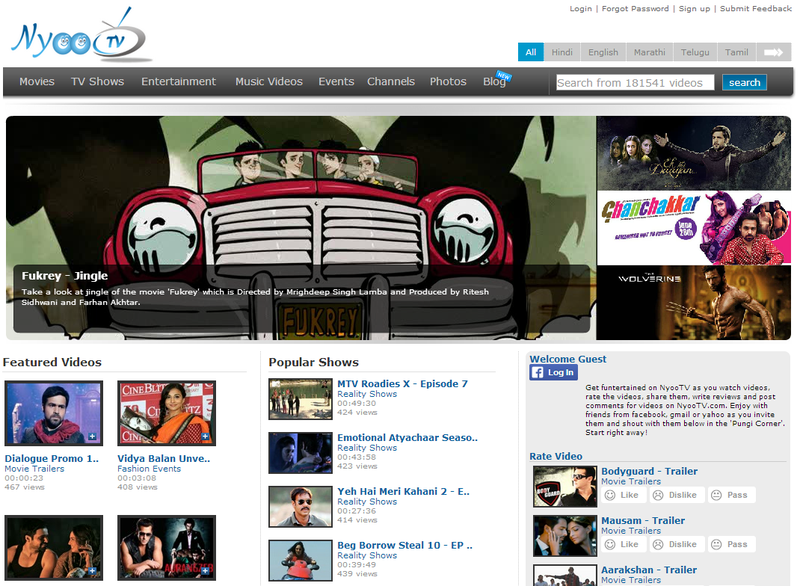The image size is (800, 586).
Task: Open the Beg Borrow Steal thumbnail
Action: pyautogui.click(x=301, y=560)
